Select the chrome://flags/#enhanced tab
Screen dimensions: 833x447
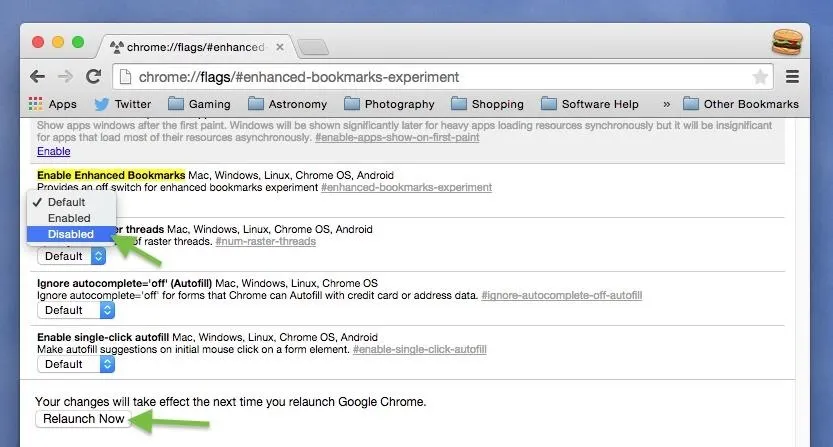(194, 47)
